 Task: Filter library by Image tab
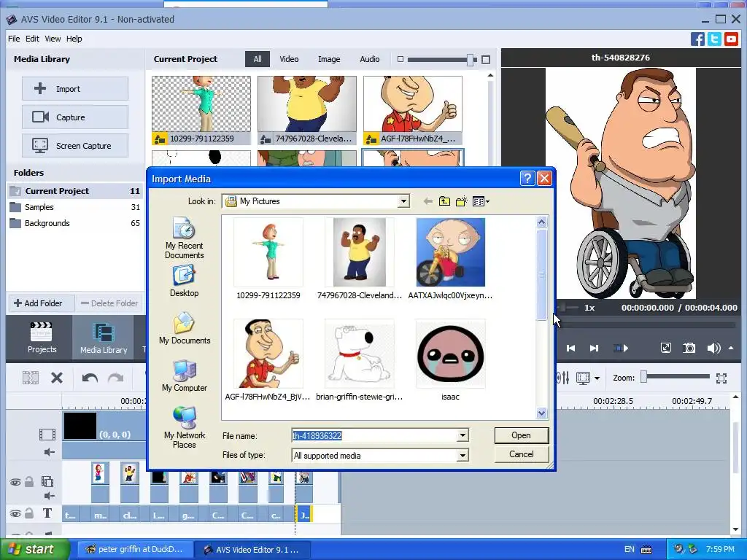click(x=329, y=59)
